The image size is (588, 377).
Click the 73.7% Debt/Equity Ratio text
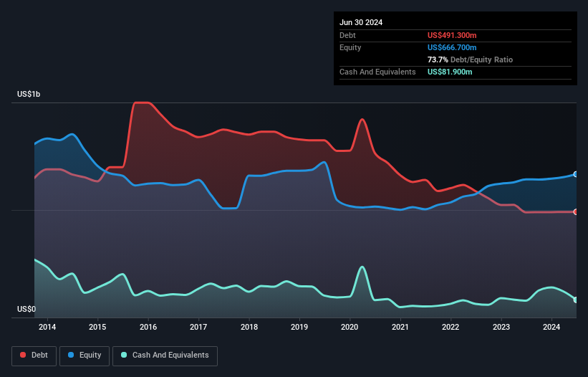[x=470, y=59]
